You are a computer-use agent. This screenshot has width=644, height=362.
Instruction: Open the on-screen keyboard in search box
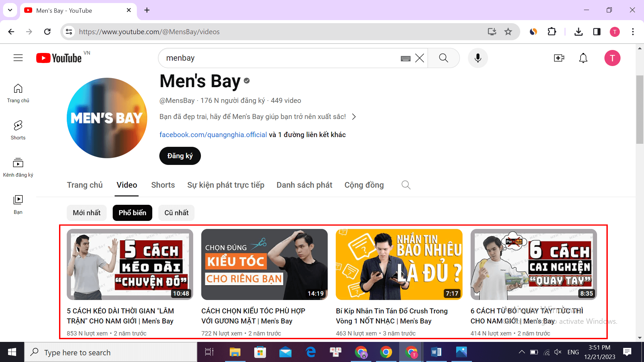tap(406, 58)
